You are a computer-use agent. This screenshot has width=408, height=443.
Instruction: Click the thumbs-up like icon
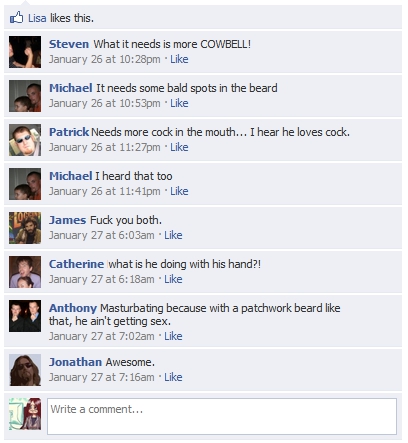pyautogui.click(x=17, y=17)
